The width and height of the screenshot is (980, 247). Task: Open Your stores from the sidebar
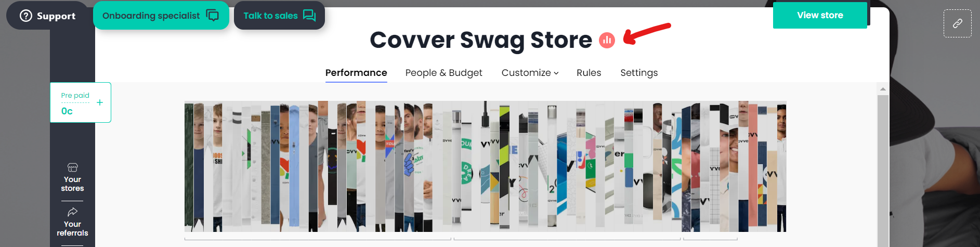click(72, 177)
